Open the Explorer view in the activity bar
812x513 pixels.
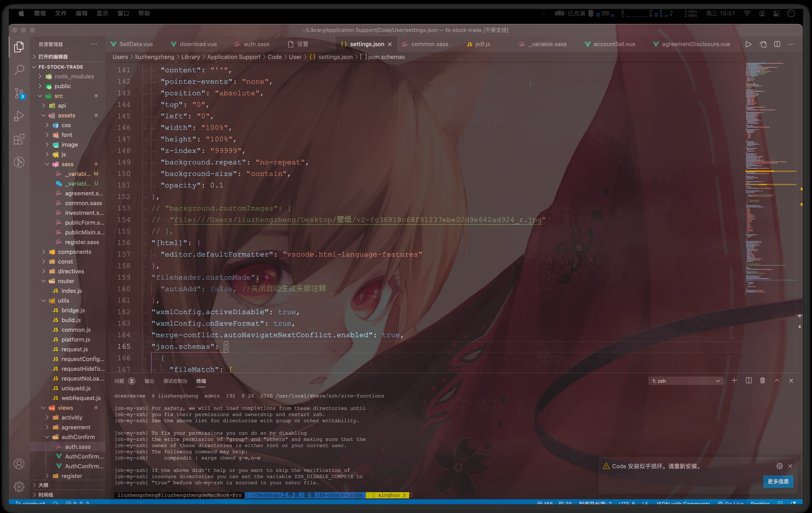pyautogui.click(x=19, y=47)
